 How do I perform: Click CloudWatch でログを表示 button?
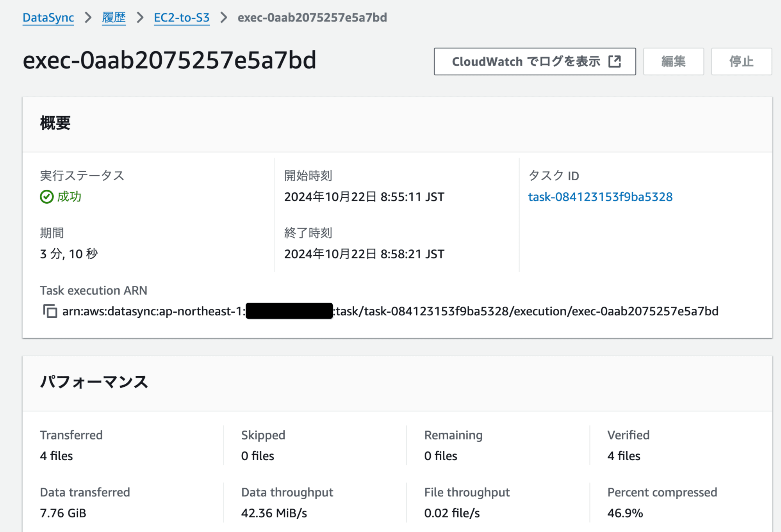click(x=535, y=61)
